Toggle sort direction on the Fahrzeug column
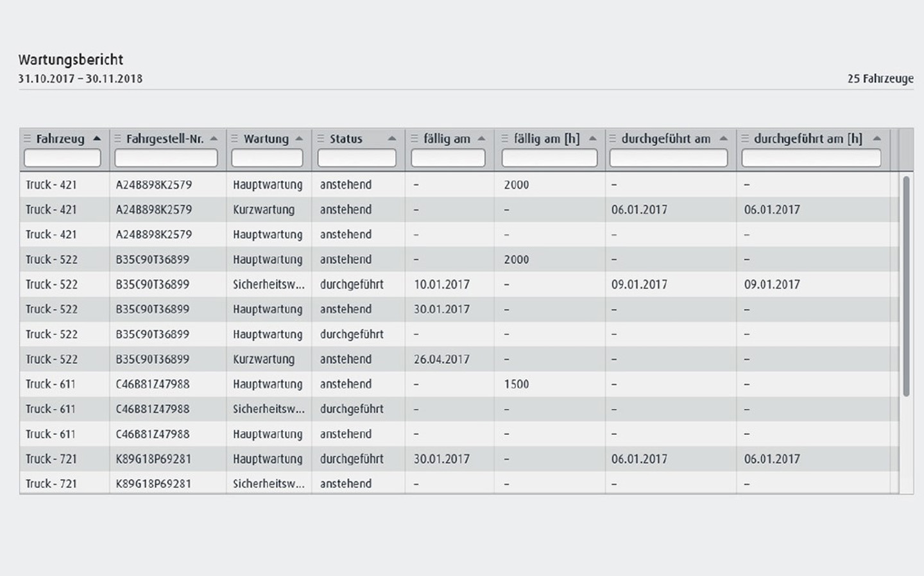This screenshot has width=924, height=576. pyautogui.click(x=97, y=137)
